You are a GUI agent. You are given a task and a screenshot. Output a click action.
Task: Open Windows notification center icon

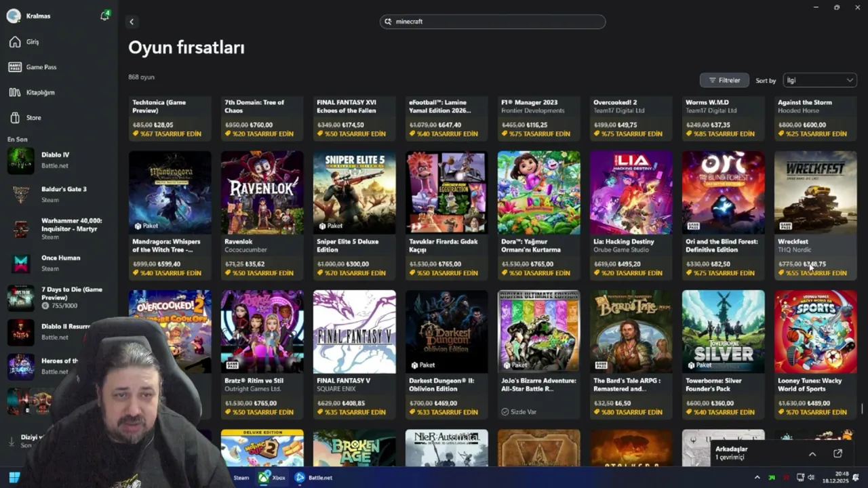pos(856,478)
